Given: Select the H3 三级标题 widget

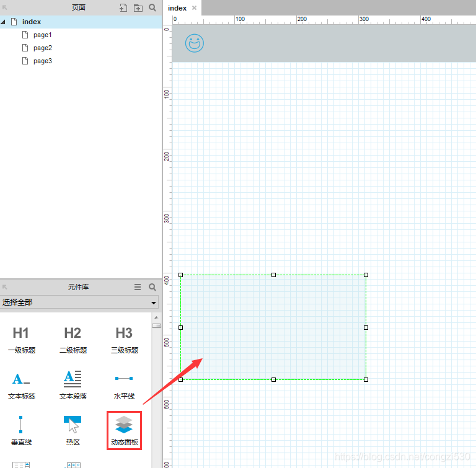Looking at the screenshot, I should coord(124,340).
